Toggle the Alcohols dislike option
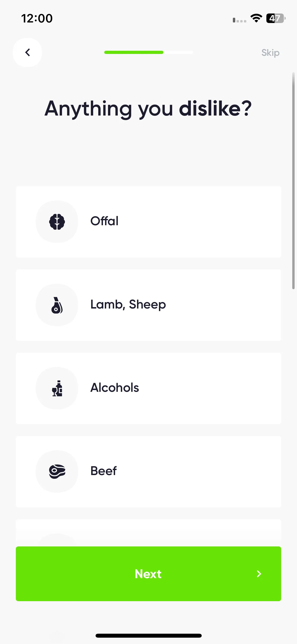This screenshot has height=644, width=297. click(x=148, y=388)
